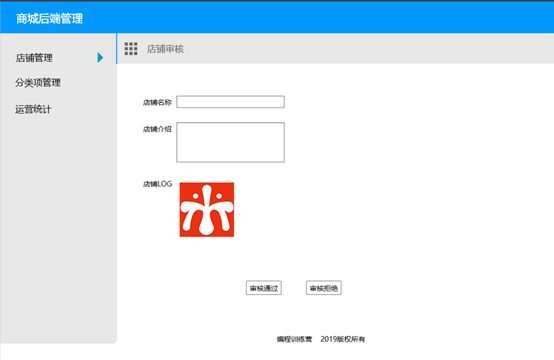Click the 店铺名称 label
The image size is (554, 360).
coord(157,102)
